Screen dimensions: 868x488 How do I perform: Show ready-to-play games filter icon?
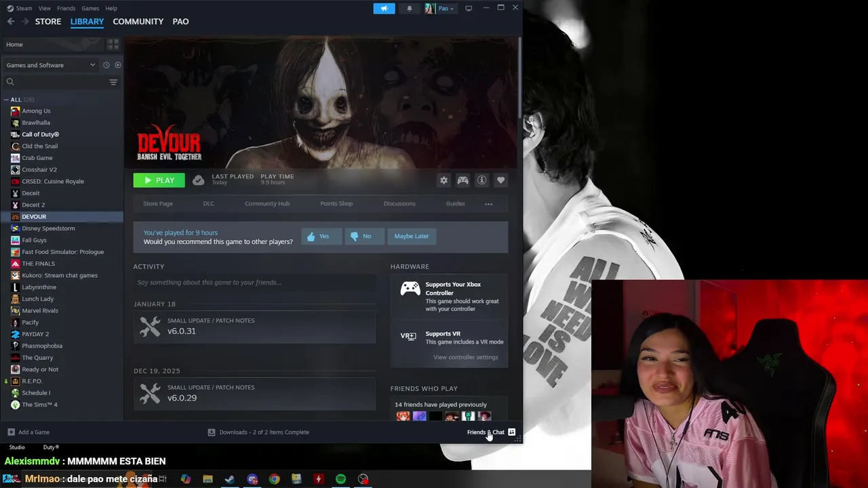(x=117, y=65)
